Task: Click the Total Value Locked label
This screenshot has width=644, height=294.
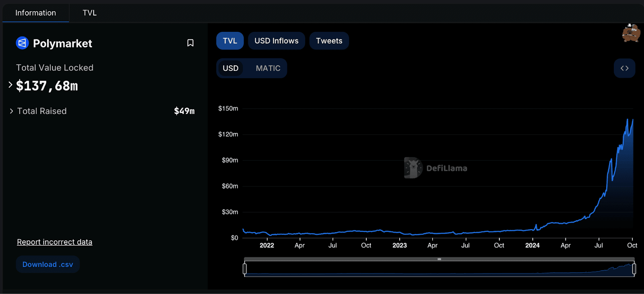Action: click(x=55, y=68)
